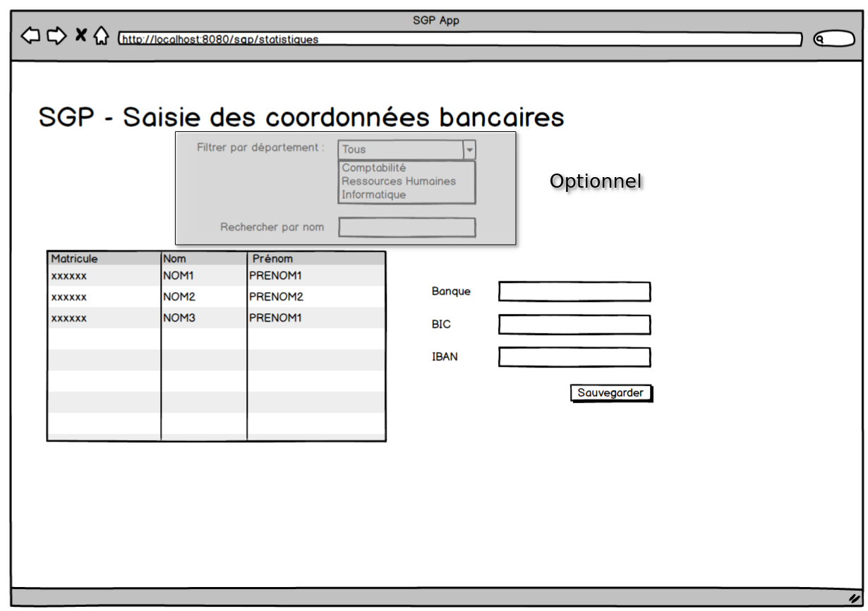Go to the home page icon
The width and height of the screenshot is (868, 611).
click(x=102, y=35)
